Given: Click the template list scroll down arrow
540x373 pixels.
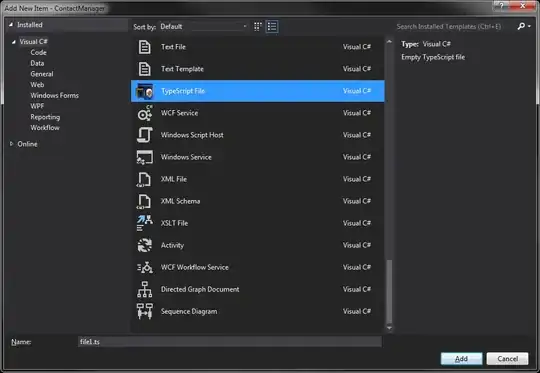Looking at the screenshot, I should click(x=389, y=328).
